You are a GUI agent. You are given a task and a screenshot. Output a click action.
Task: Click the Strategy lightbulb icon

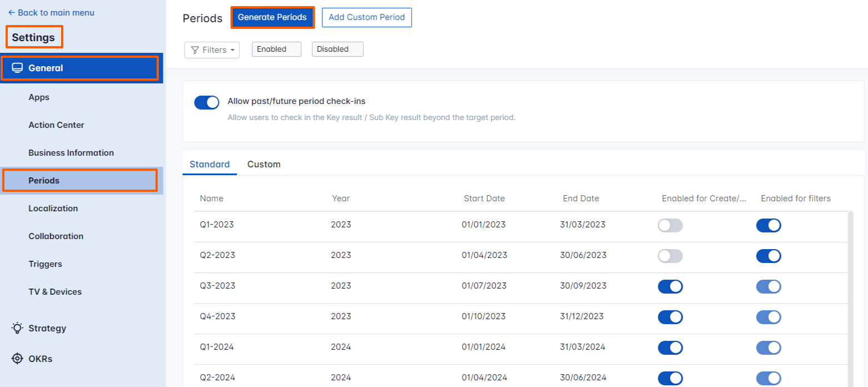pyautogui.click(x=17, y=328)
